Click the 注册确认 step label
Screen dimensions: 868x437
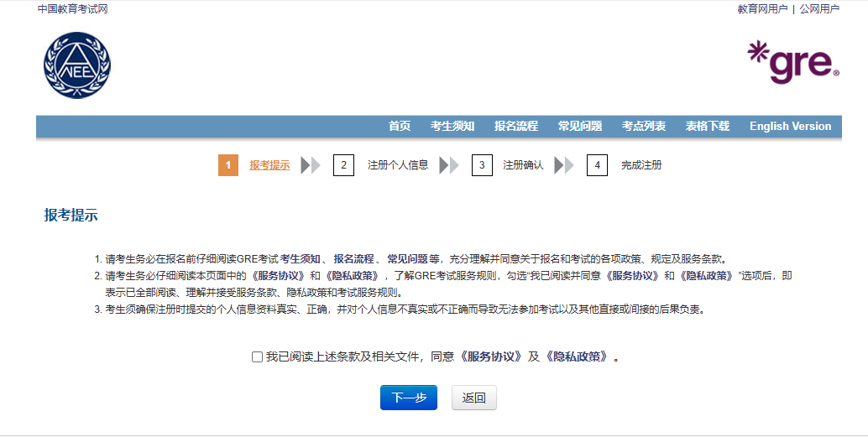tap(523, 165)
